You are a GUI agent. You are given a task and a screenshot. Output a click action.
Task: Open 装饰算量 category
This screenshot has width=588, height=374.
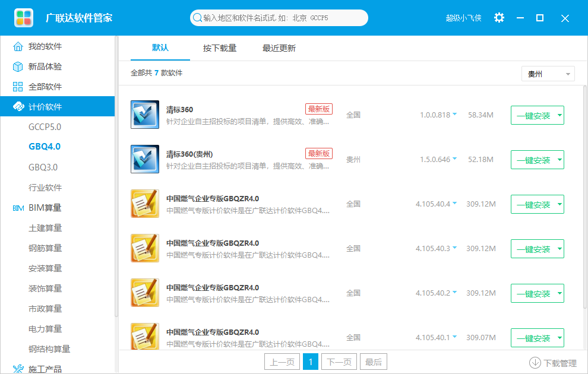45,289
